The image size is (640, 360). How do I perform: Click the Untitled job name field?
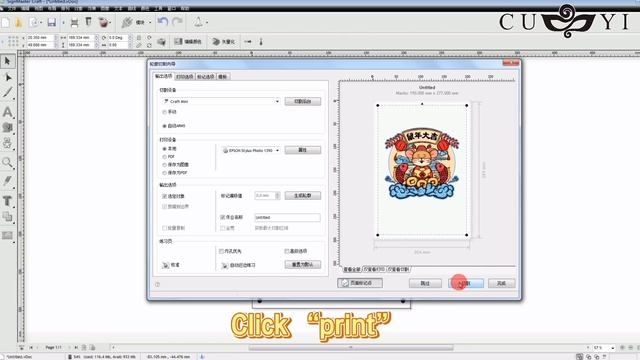287,218
